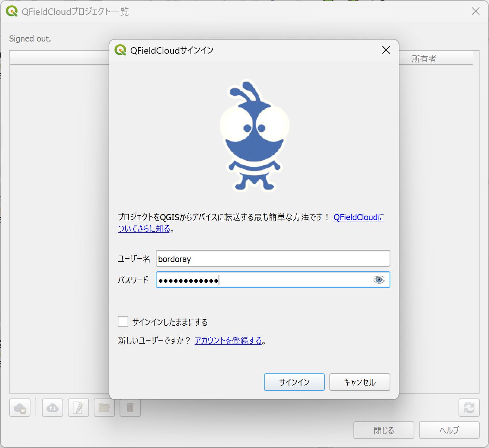Check the stay signed in (サインインしたままにする) checkbox

coord(123,322)
